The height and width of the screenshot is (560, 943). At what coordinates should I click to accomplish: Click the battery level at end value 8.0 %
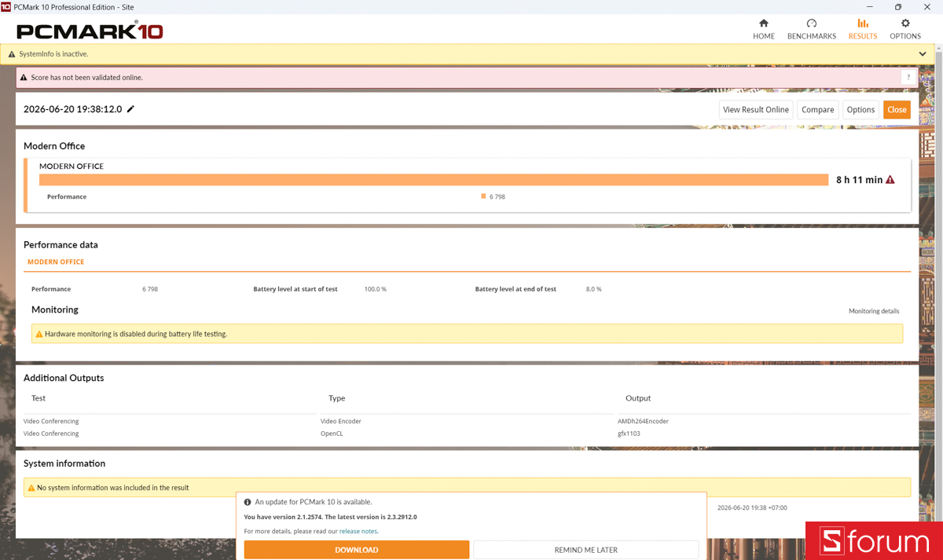tap(593, 289)
